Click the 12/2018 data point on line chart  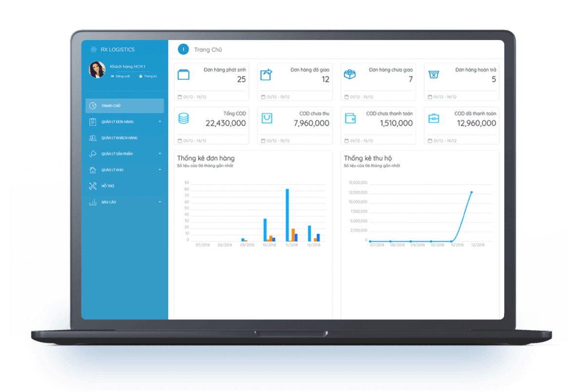click(471, 192)
